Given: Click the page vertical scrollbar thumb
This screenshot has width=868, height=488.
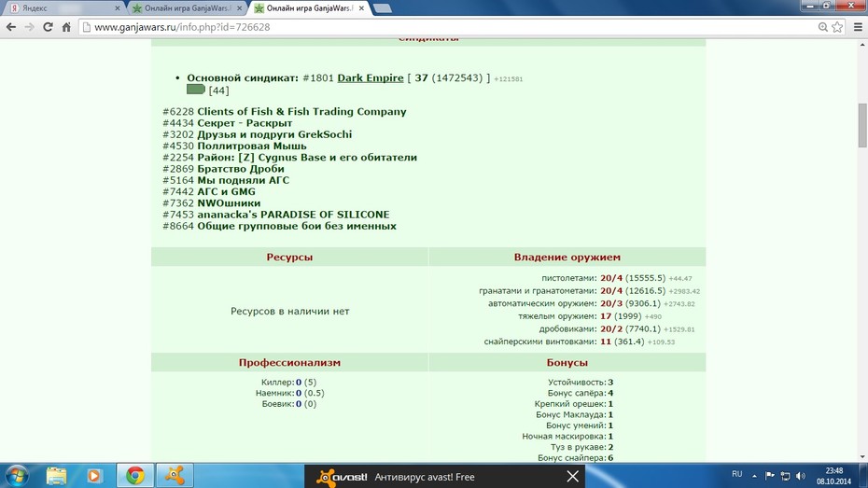Looking at the screenshot, I should [862, 125].
